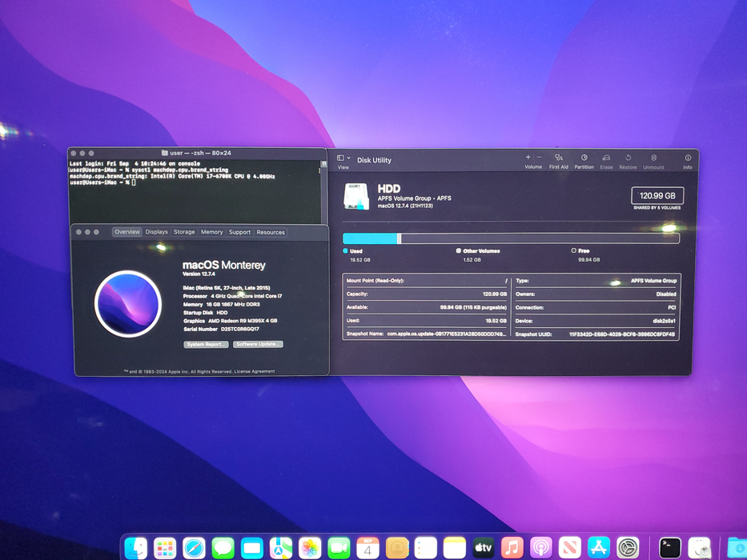Open the Info panel in Disk Utility

coord(688,161)
